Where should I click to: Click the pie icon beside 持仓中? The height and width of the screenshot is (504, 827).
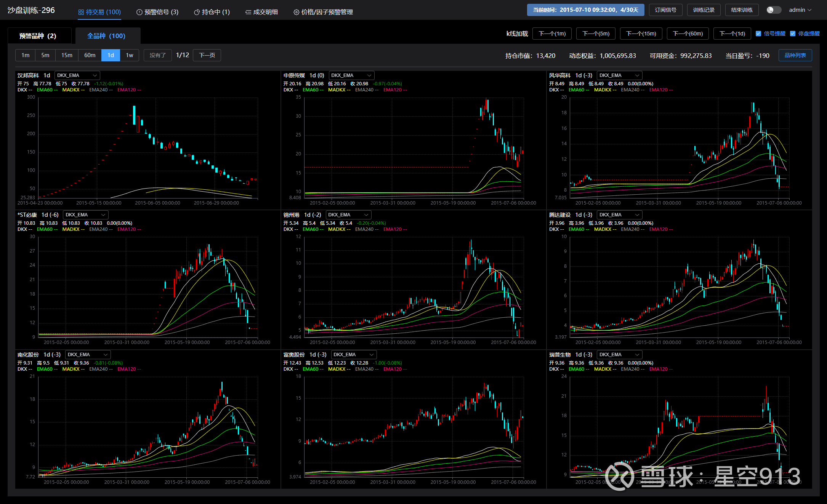(197, 12)
